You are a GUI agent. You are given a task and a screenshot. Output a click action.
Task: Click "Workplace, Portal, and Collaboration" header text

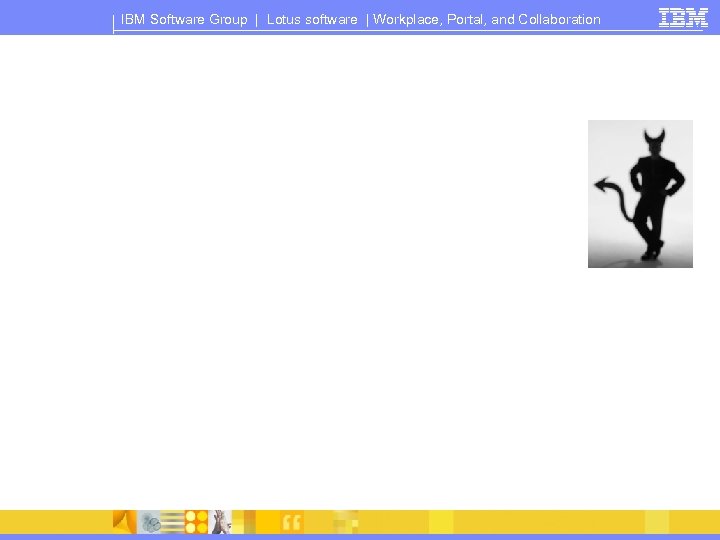tap(487, 19)
